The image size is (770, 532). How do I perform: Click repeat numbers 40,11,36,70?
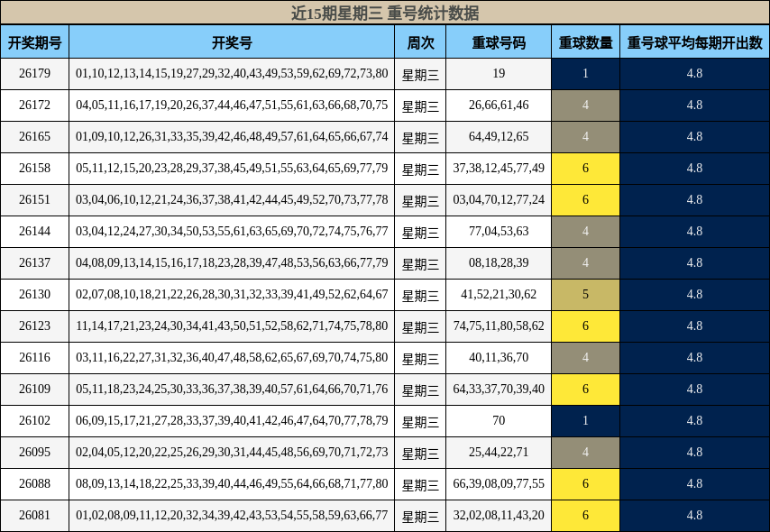[x=499, y=357]
